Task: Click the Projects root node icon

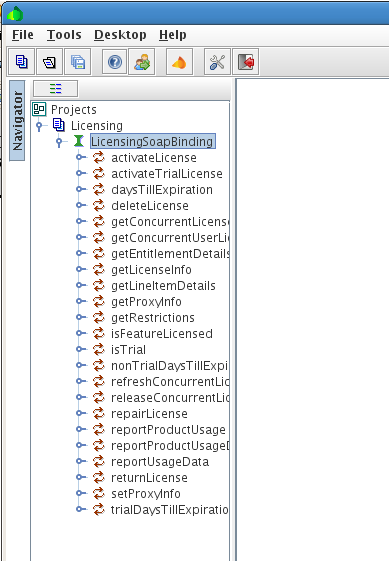Action: tap(39, 109)
